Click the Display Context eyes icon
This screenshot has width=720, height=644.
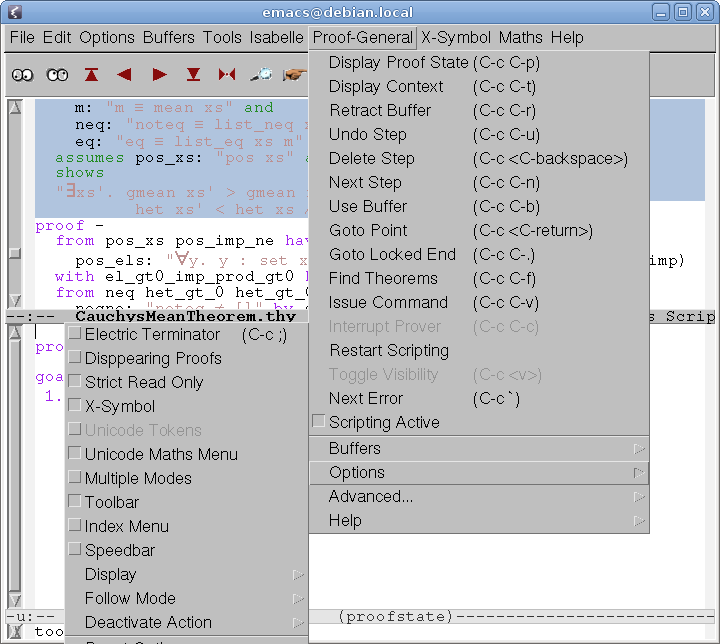(57, 75)
